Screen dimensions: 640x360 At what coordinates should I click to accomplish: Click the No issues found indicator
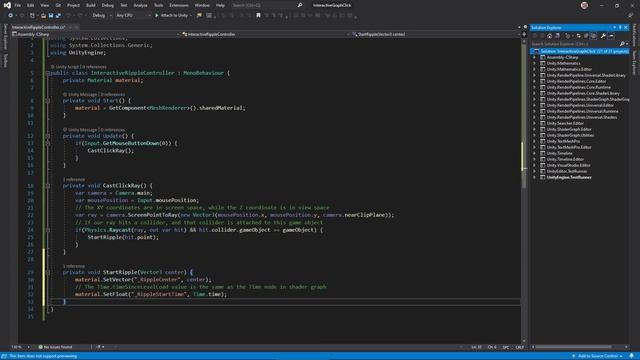pos(55,347)
